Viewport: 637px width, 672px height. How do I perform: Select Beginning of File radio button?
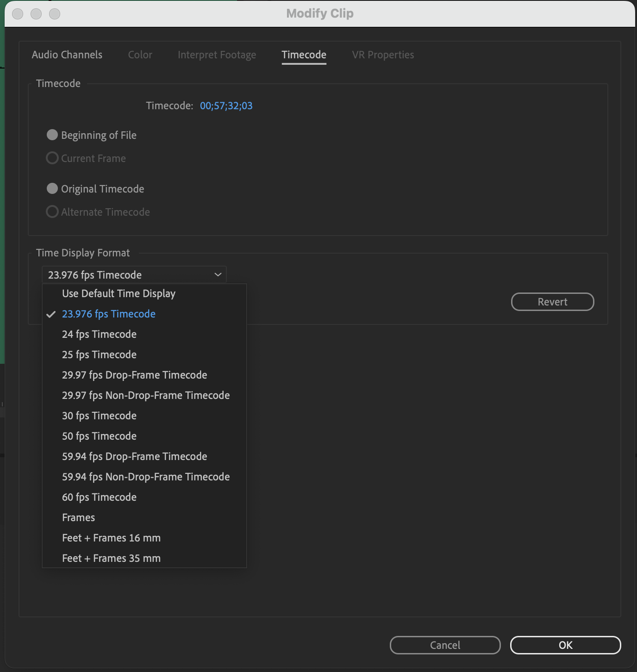52,135
